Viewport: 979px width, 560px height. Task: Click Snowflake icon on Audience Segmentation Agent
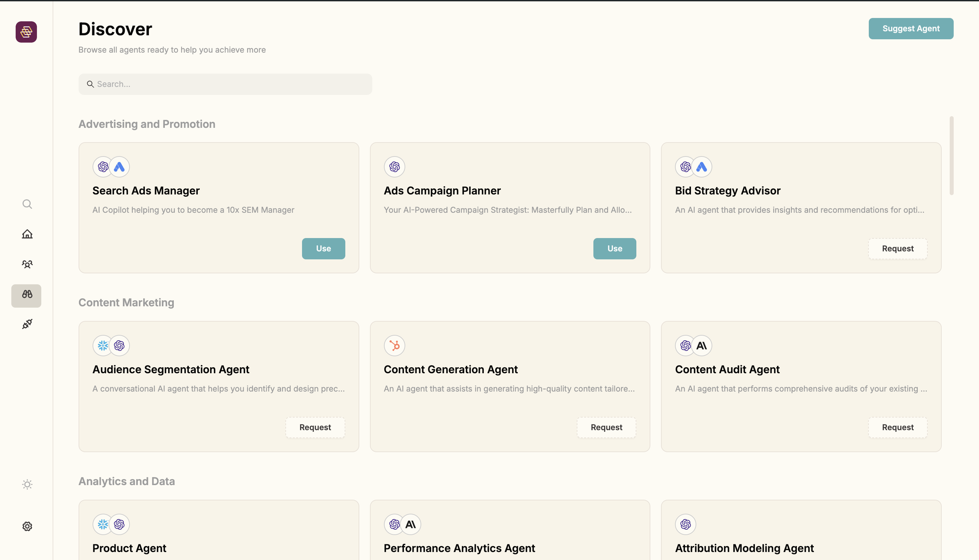pos(103,345)
